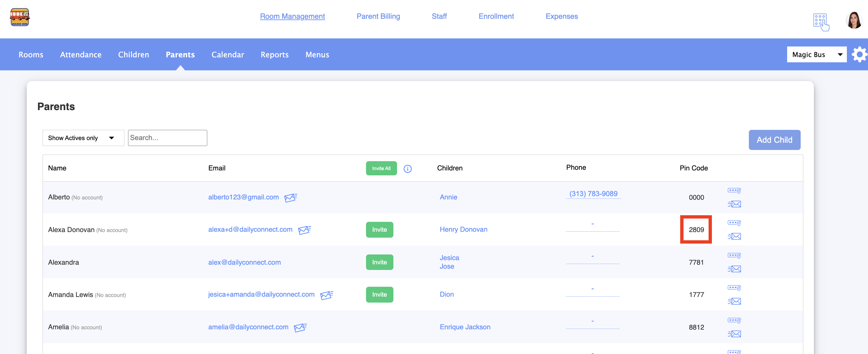This screenshot has width=868, height=354.
Task: Open Staff top menu
Action: click(x=439, y=16)
